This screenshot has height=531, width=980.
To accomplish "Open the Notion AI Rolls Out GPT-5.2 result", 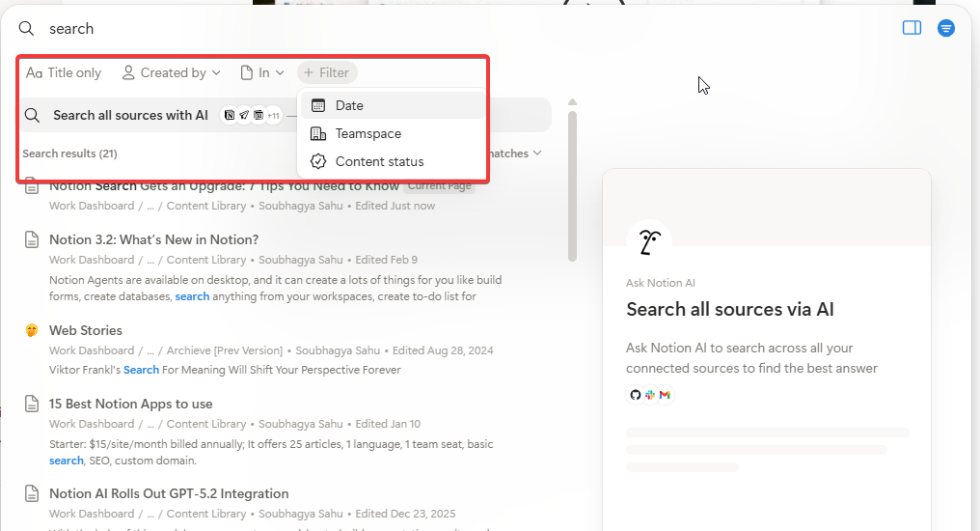I will click(x=169, y=493).
